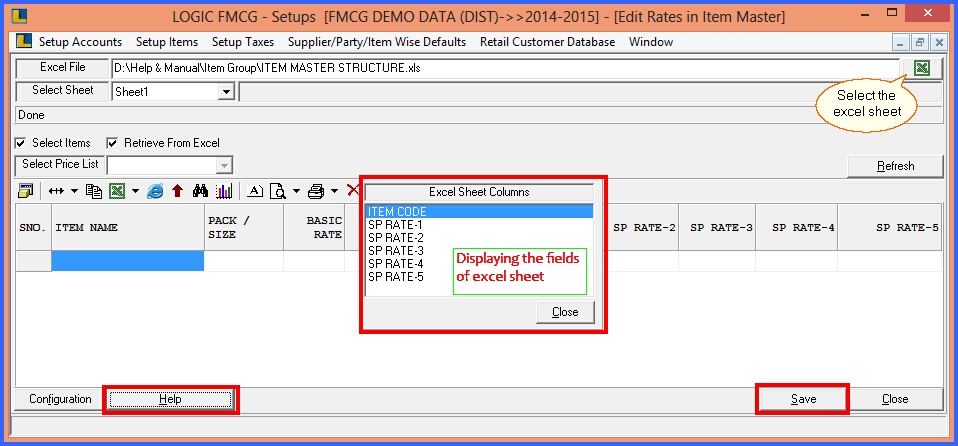Click the highlighted ITEM NAME cell
Image resolution: width=958 pixels, height=446 pixels.
(x=128, y=261)
